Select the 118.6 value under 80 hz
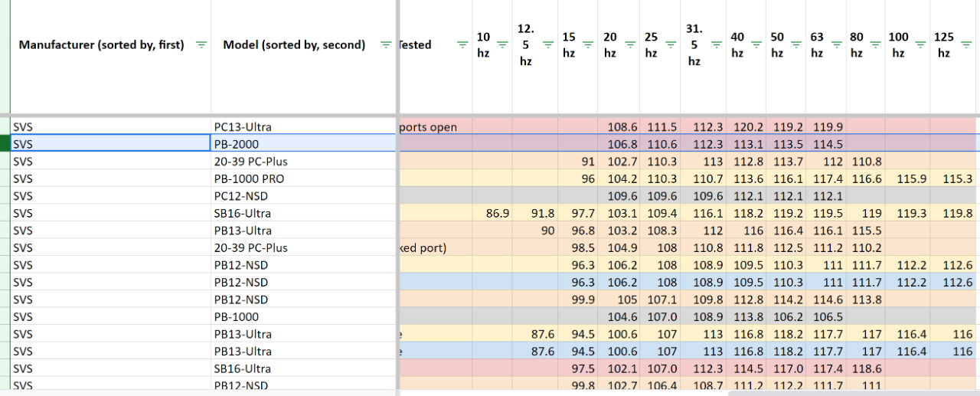 (866, 368)
